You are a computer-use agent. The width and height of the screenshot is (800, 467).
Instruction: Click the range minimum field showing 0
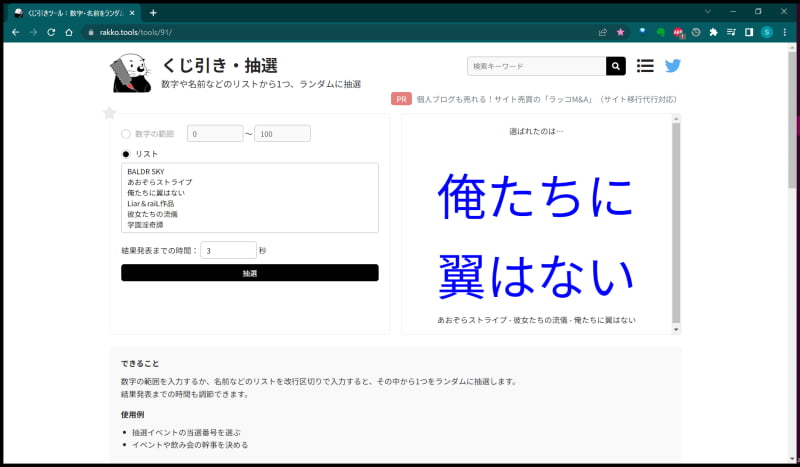point(215,134)
